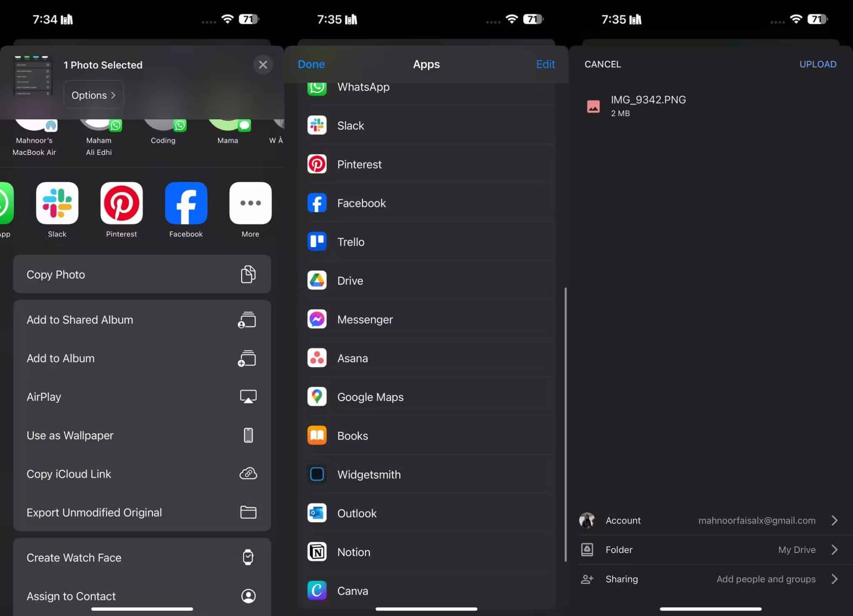Choose Messenger from the Apps list
This screenshot has height=616, width=853.
coord(365,319)
